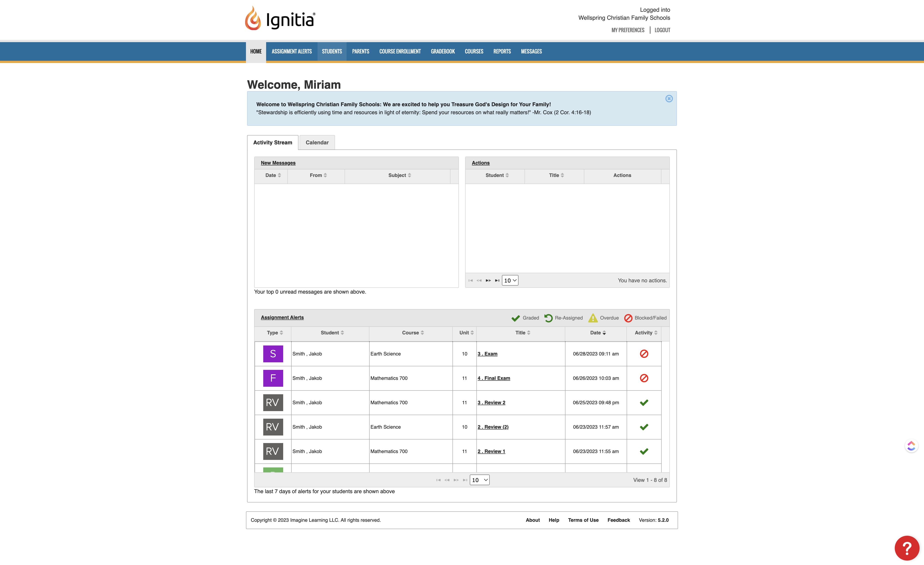Click the Re-Assigned legend arrow icon
The width and height of the screenshot is (924, 565).
548,318
